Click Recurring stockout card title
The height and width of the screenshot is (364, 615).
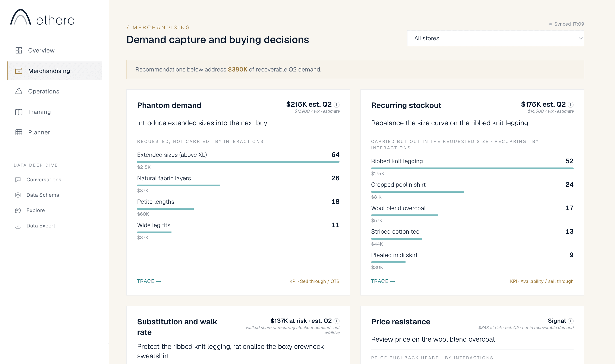pyautogui.click(x=406, y=105)
